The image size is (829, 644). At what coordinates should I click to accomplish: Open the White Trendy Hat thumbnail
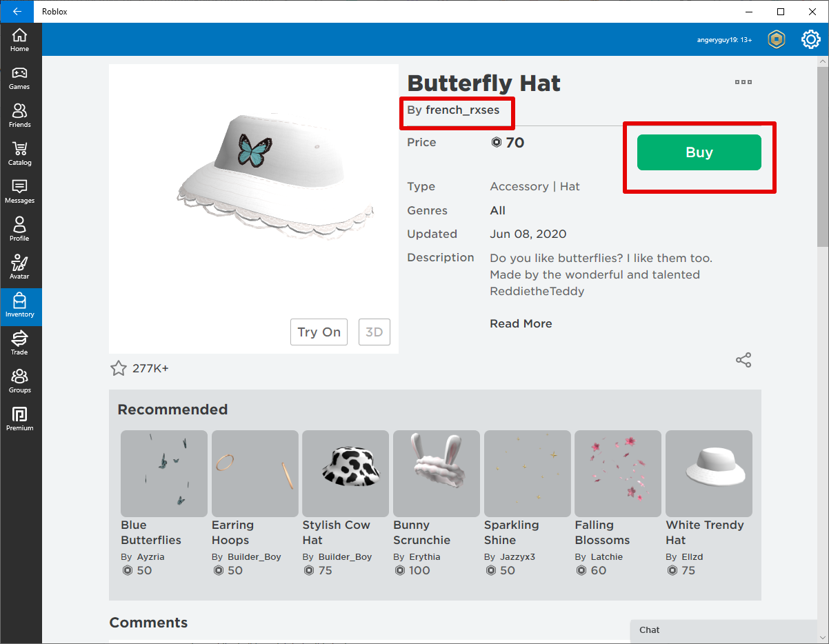click(x=709, y=474)
